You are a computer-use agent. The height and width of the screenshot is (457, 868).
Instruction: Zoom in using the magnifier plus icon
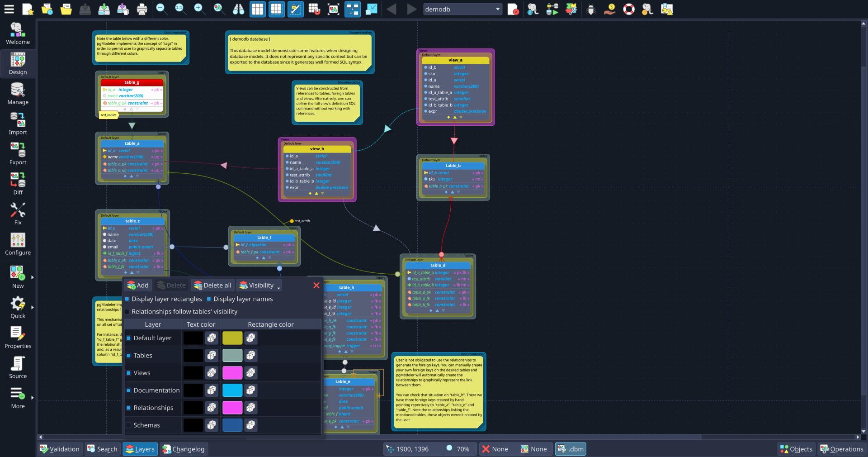point(199,9)
